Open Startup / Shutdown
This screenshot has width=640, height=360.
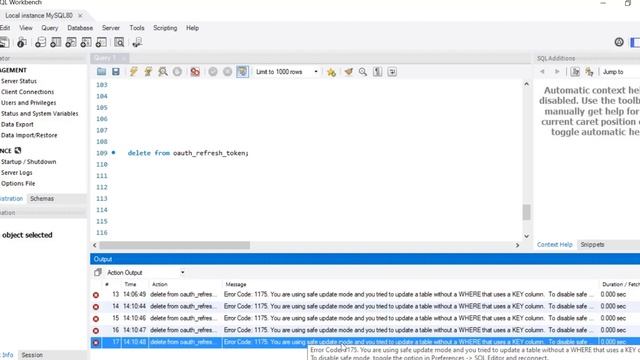coord(29,162)
